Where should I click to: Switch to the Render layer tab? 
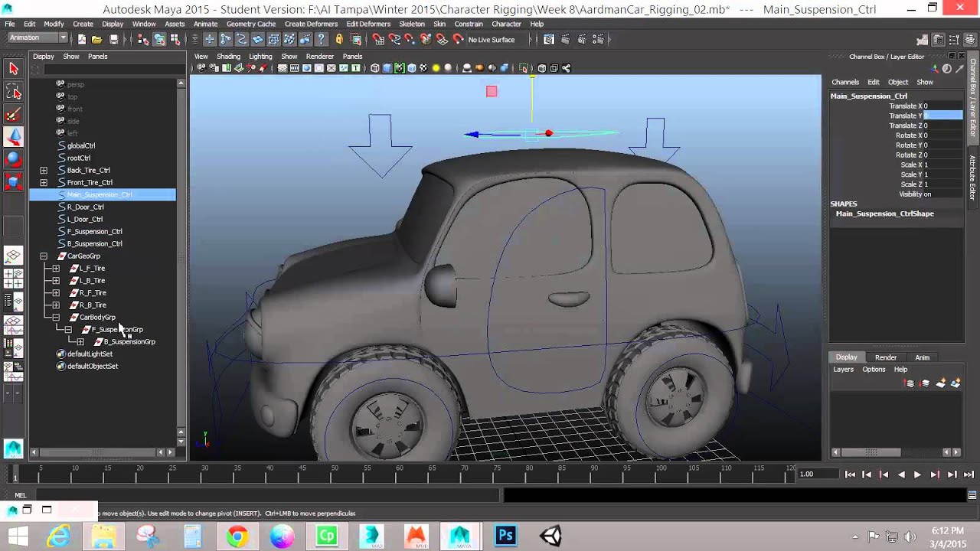(x=886, y=357)
